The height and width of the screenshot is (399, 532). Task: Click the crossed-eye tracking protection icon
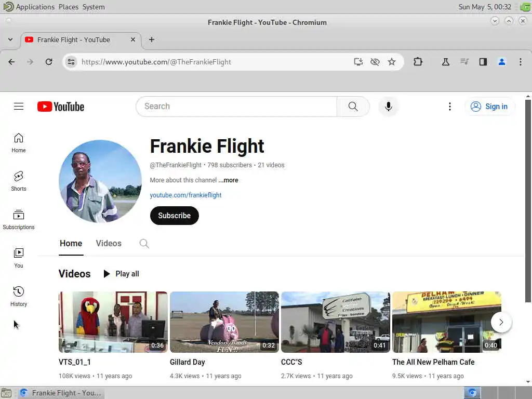375,62
